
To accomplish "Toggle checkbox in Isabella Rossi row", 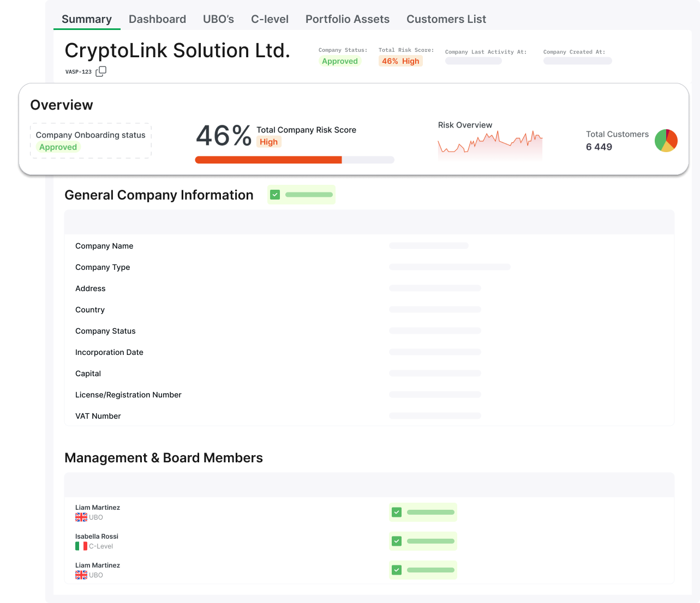I will [397, 541].
